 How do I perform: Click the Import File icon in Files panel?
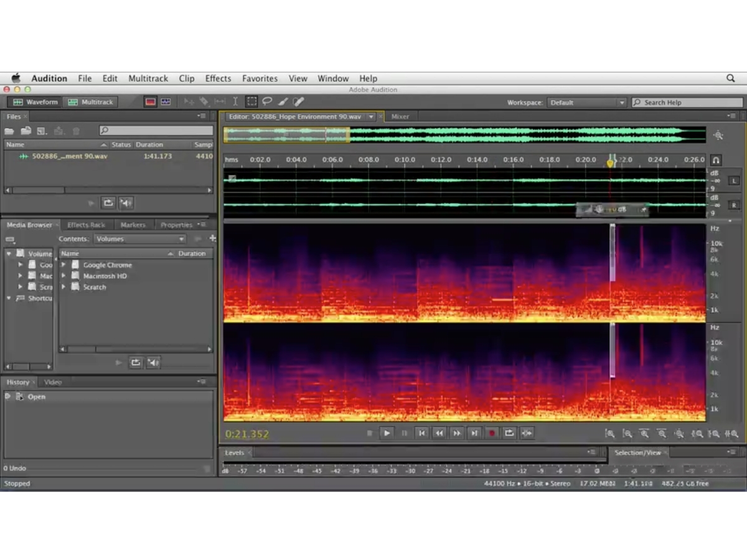tap(26, 131)
